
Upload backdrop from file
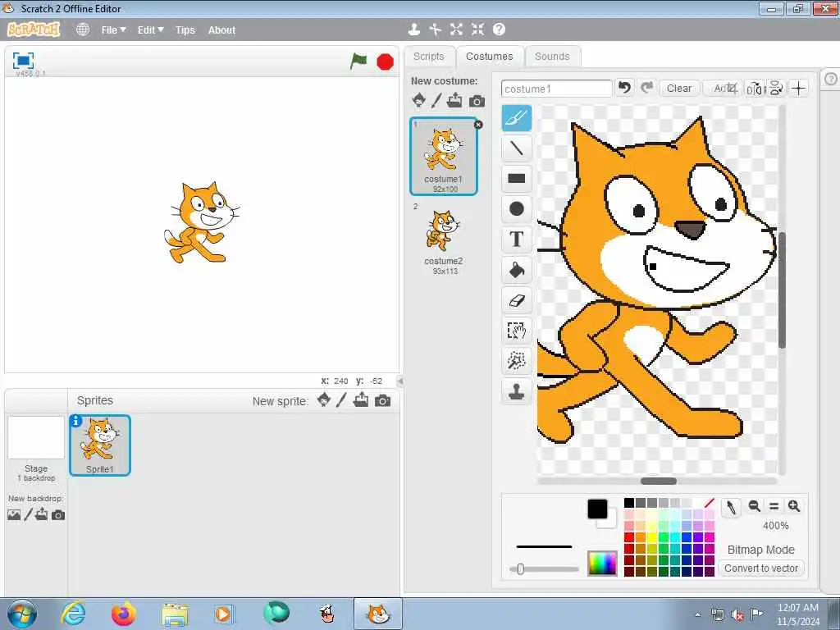(x=41, y=515)
